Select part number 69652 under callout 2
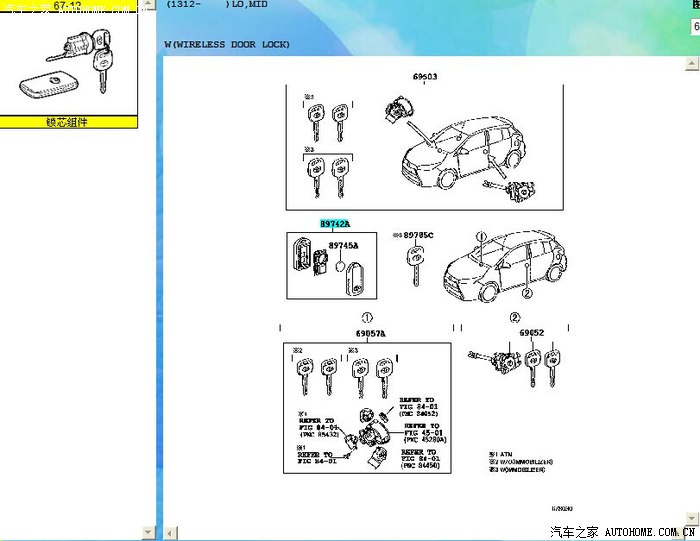 pyautogui.click(x=529, y=333)
